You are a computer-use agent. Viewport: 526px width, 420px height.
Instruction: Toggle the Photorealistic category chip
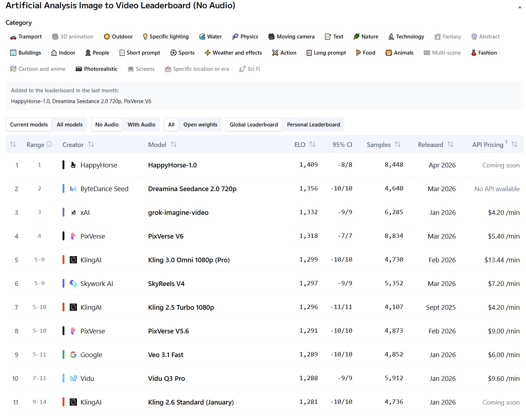[x=97, y=69]
